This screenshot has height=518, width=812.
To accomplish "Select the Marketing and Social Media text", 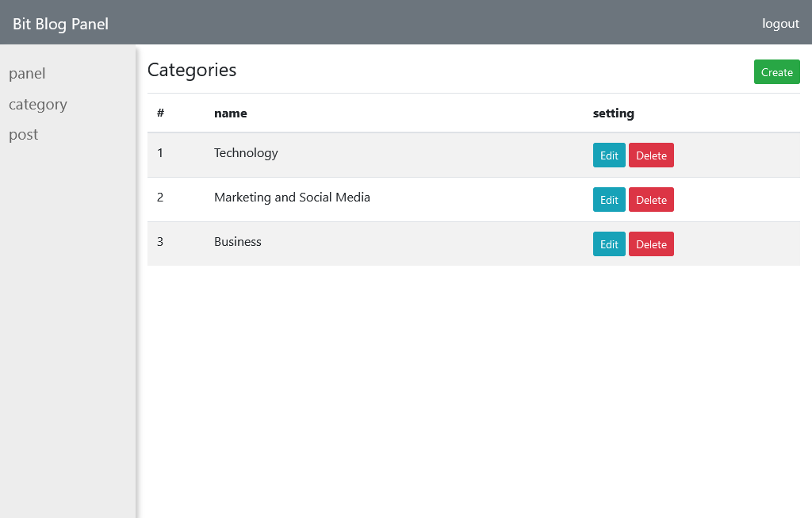I will [x=292, y=198].
